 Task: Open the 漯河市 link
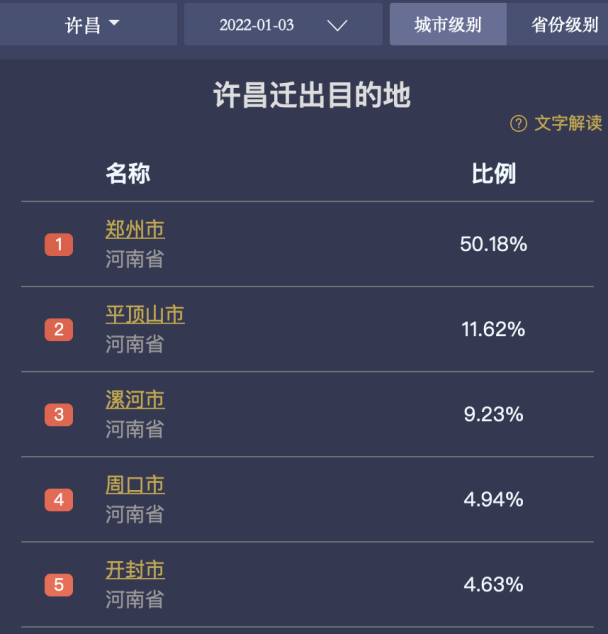[135, 399]
